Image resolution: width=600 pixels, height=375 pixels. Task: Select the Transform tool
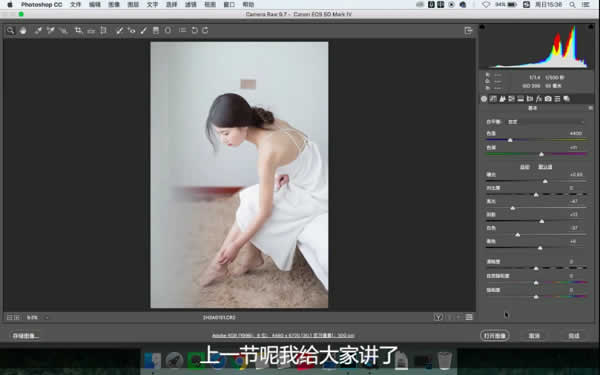pos(103,30)
